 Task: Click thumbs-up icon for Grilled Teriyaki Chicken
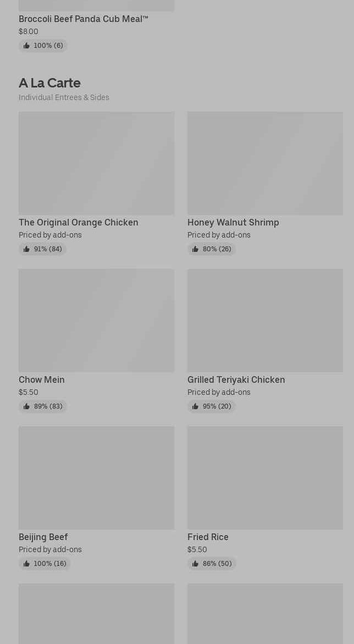196,406
